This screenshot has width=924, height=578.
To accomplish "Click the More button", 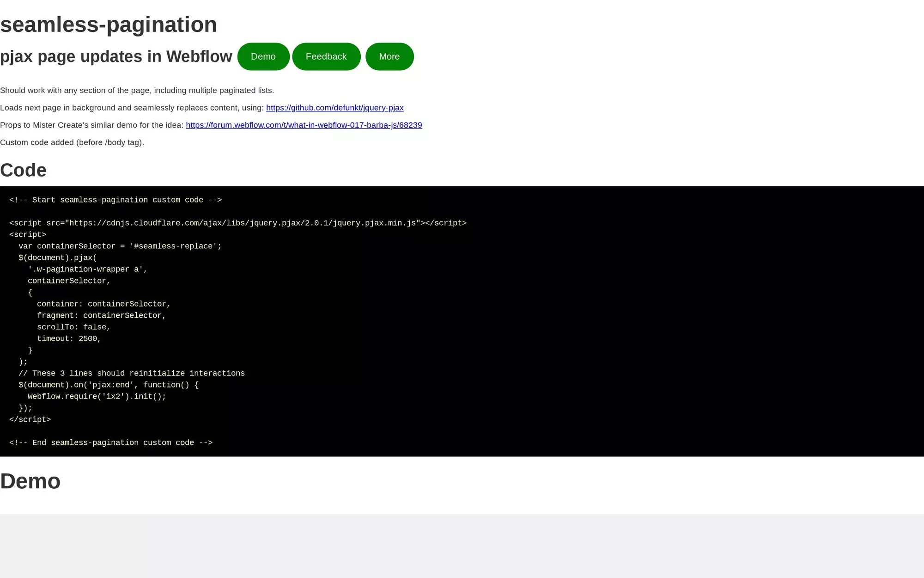I will tap(389, 56).
